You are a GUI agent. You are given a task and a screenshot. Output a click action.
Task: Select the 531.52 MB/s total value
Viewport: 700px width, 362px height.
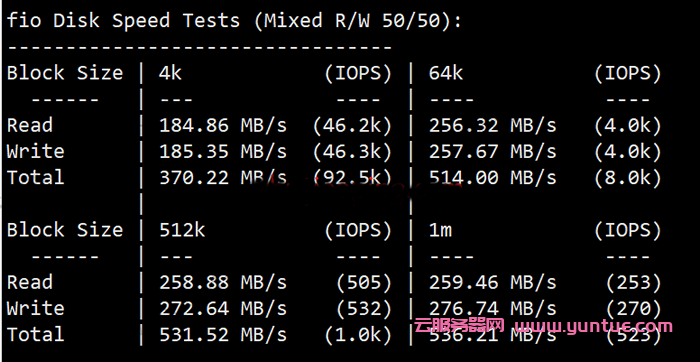point(223,334)
